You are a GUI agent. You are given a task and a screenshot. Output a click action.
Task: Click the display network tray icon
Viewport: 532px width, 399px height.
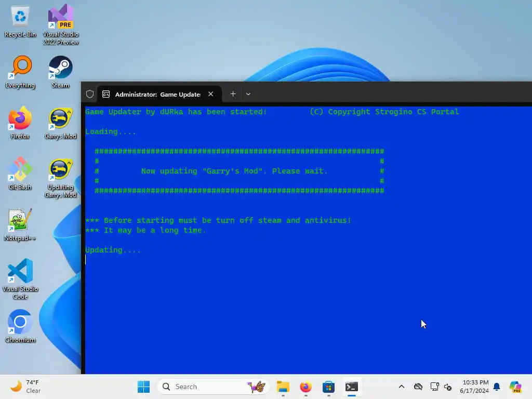click(x=434, y=387)
